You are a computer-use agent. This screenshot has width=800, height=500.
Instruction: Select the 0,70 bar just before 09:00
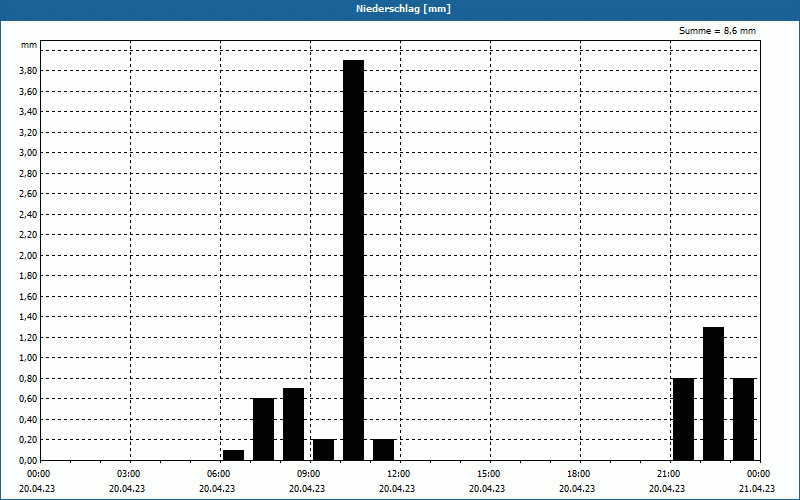293,424
